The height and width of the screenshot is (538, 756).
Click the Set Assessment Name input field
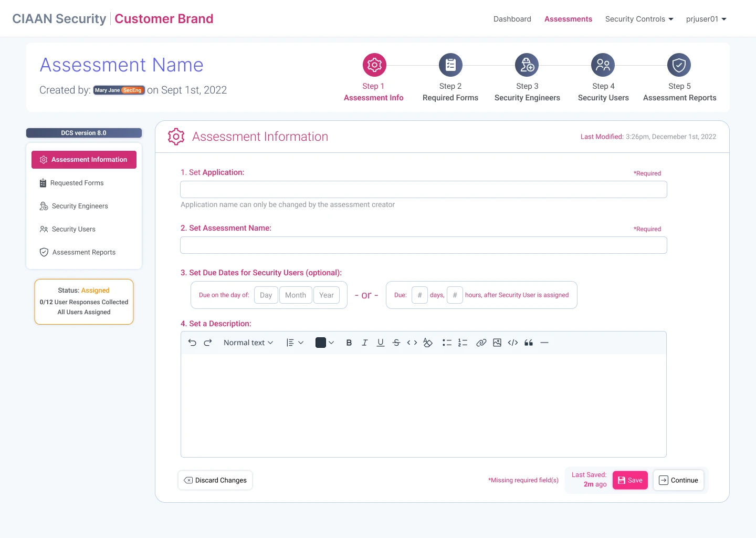tap(423, 245)
